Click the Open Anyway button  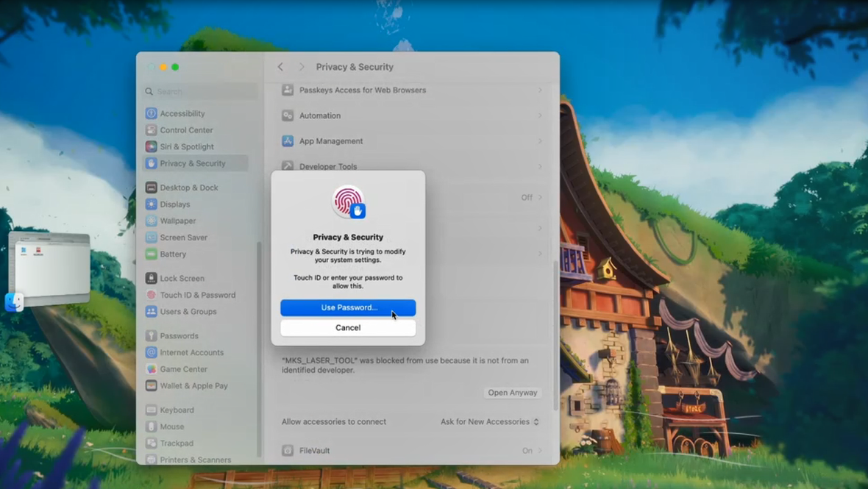[x=513, y=393]
